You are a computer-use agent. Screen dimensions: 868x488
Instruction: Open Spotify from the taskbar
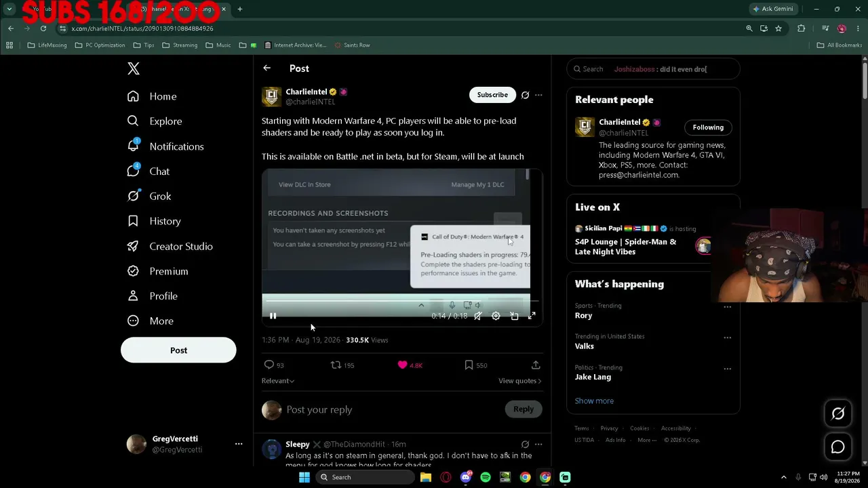486,477
